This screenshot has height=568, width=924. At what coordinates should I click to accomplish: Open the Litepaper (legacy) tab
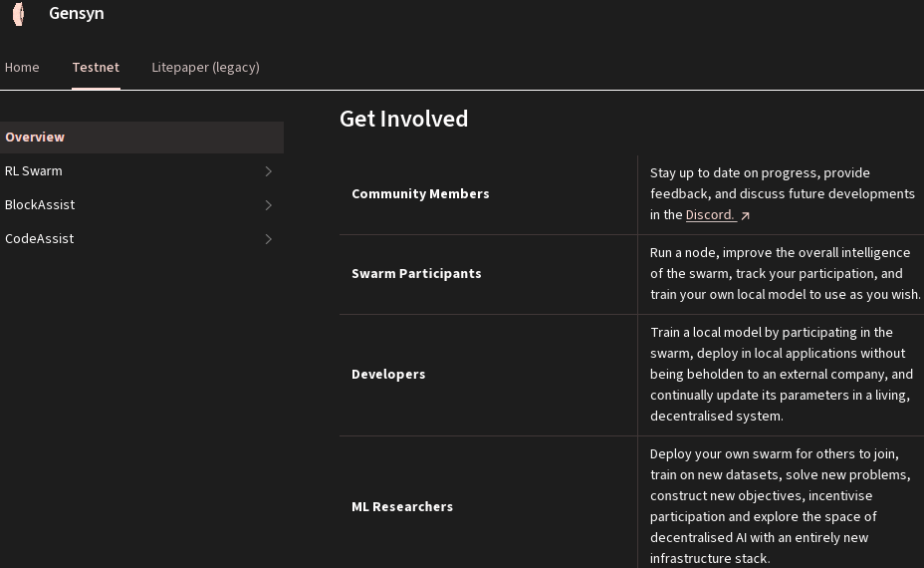coord(205,68)
